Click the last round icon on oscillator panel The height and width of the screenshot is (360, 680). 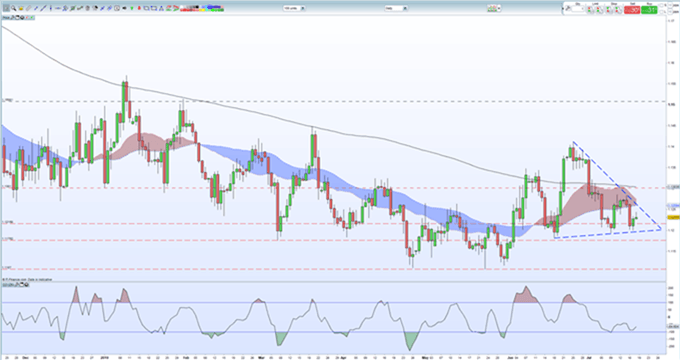click(26, 285)
